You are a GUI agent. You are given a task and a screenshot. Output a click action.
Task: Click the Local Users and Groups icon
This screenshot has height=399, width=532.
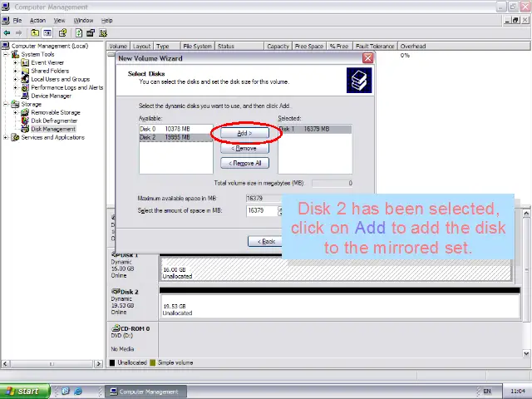point(25,79)
